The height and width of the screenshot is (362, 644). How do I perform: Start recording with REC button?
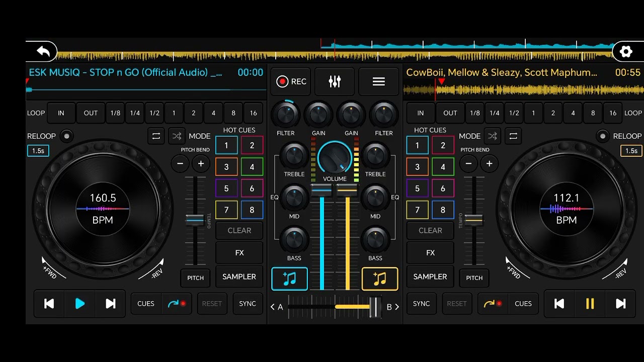[290, 81]
